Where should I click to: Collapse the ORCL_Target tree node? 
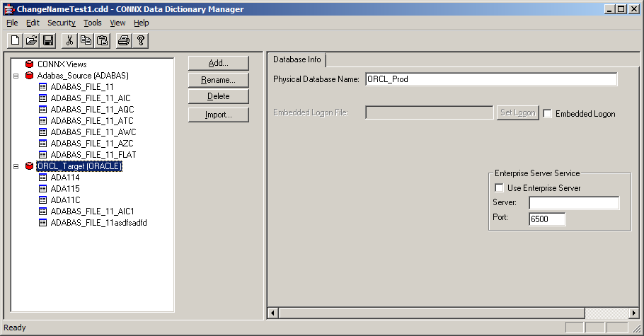coord(16,166)
